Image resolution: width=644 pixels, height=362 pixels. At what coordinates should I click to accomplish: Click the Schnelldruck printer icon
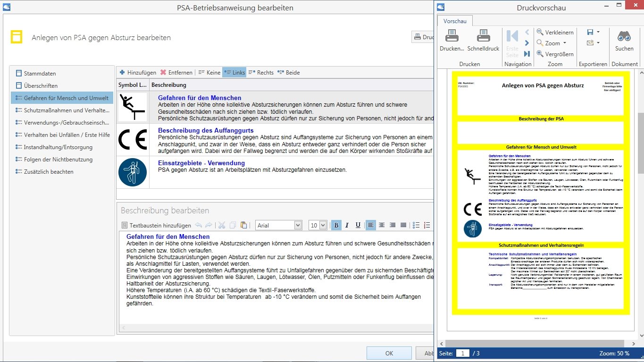pos(483,37)
